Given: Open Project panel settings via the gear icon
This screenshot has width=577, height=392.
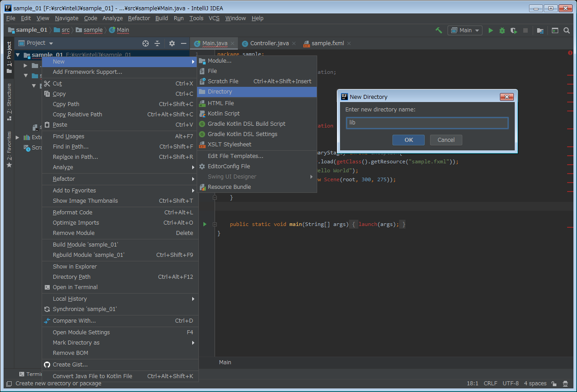Looking at the screenshot, I should pos(172,43).
